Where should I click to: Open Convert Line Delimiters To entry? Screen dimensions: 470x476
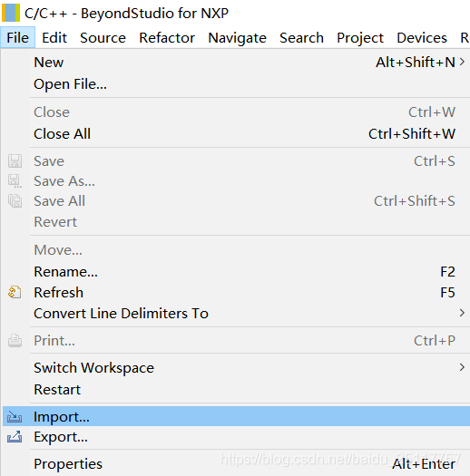(235, 314)
